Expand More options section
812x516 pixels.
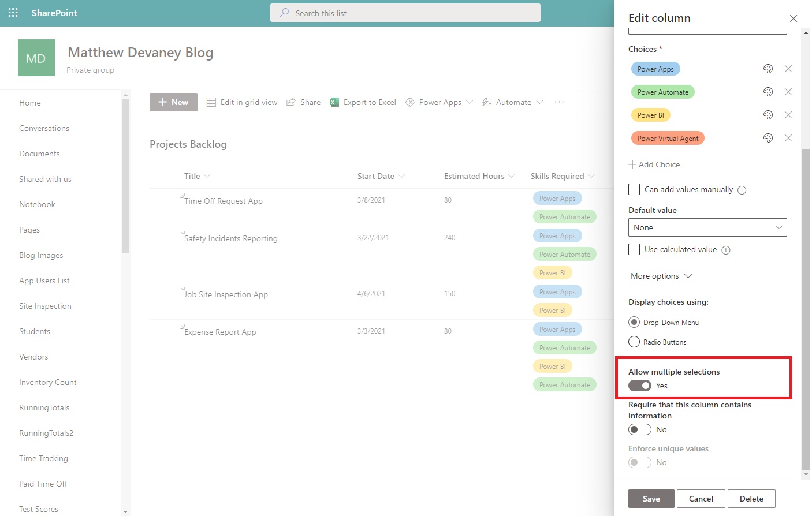[x=661, y=276]
